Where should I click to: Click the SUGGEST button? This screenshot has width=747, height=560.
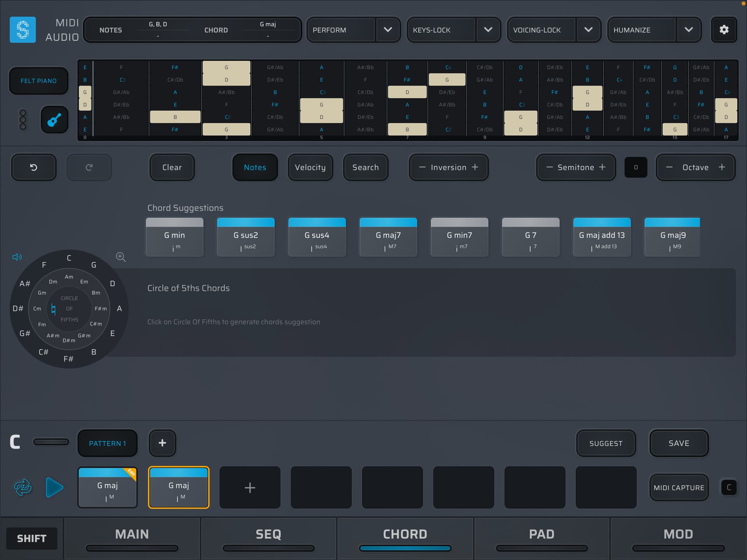click(x=605, y=443)
